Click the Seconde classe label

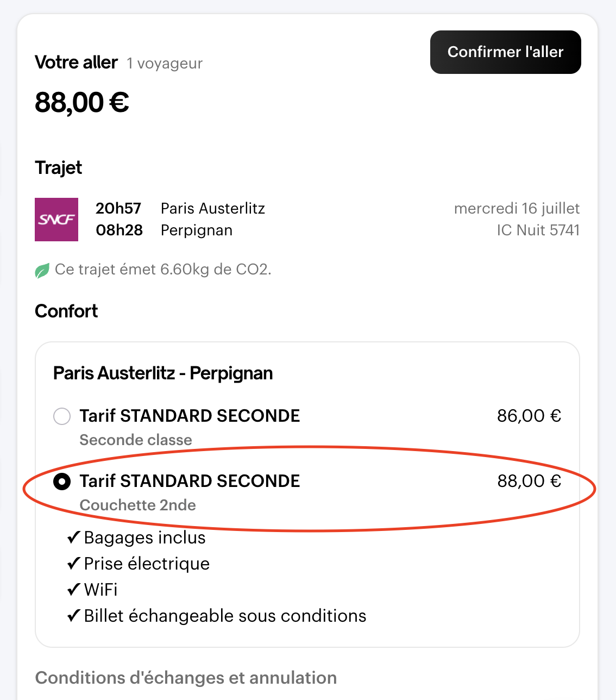(x=136, y=440)
